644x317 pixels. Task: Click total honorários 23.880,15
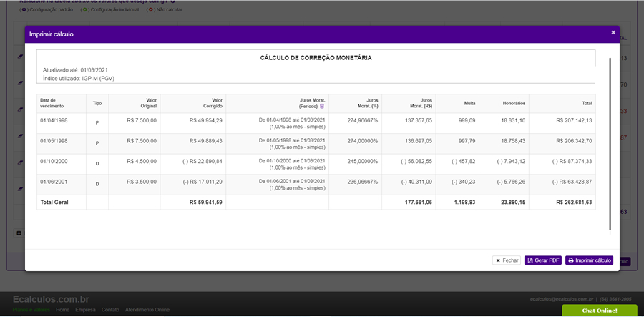pyautogui.click(x=514, y=202)
